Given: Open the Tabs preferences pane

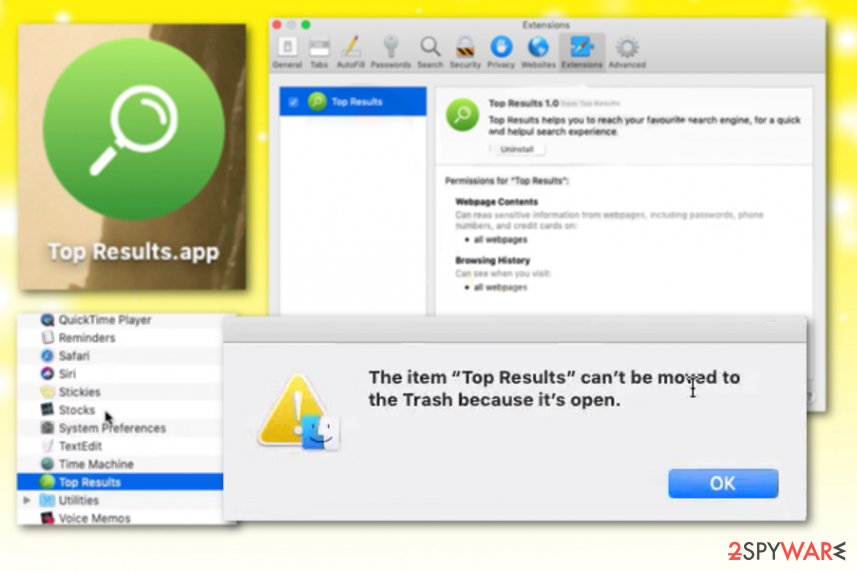Looking at the screenshot, I should pos(319,52).
